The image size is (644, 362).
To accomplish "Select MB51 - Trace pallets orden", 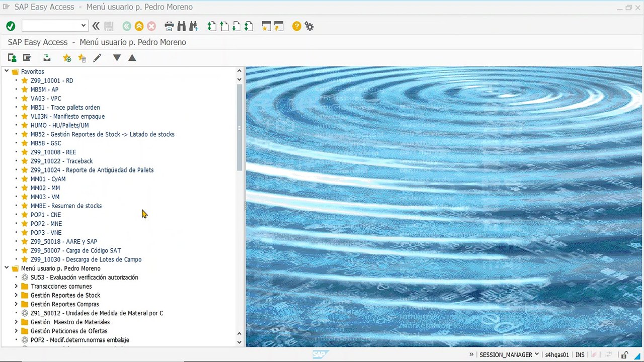I will pyautogui.click(x=65, y=107).
